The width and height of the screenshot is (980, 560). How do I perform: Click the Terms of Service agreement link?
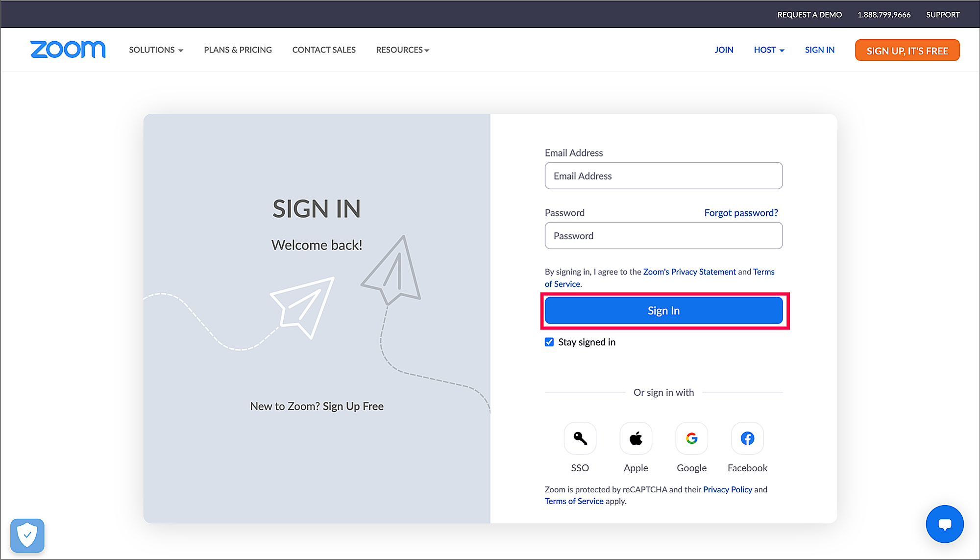(763, 272)
